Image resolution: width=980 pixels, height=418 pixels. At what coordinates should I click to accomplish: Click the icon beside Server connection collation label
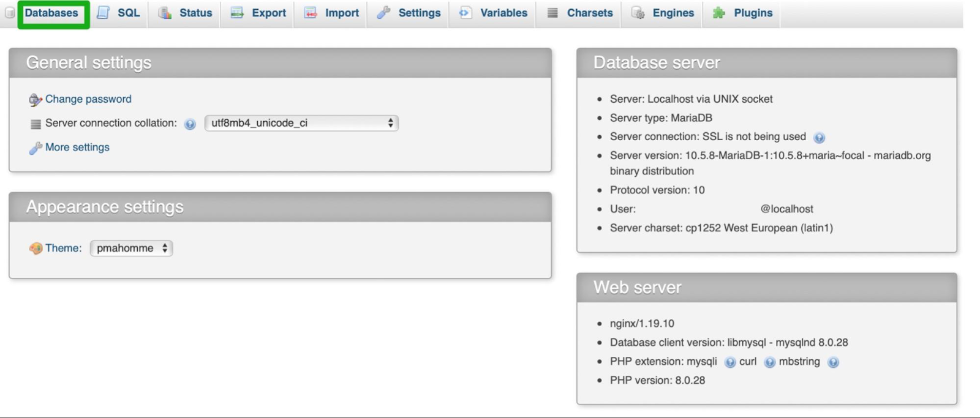click(36, 124)
